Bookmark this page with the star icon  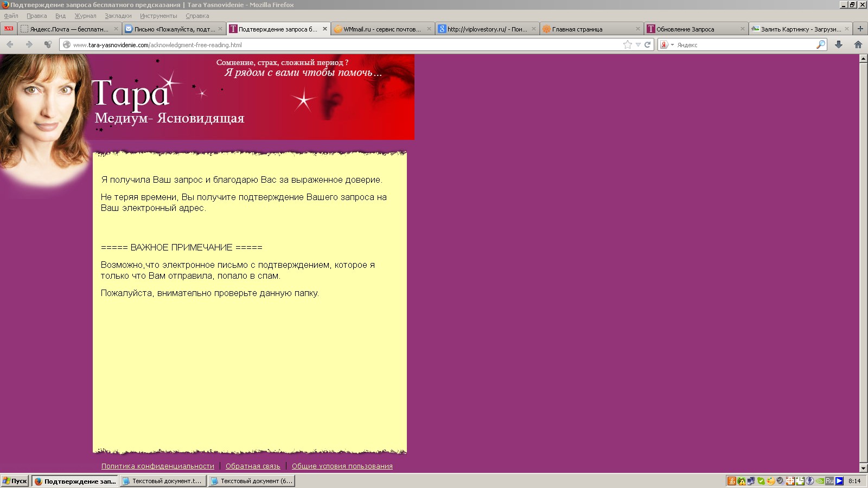[628, 44]
